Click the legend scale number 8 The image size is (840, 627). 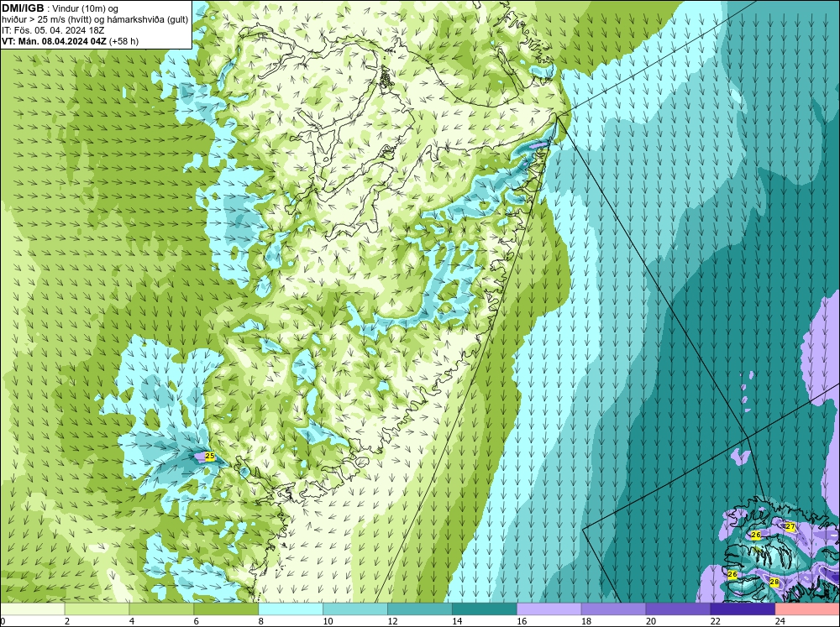[261, 621]
